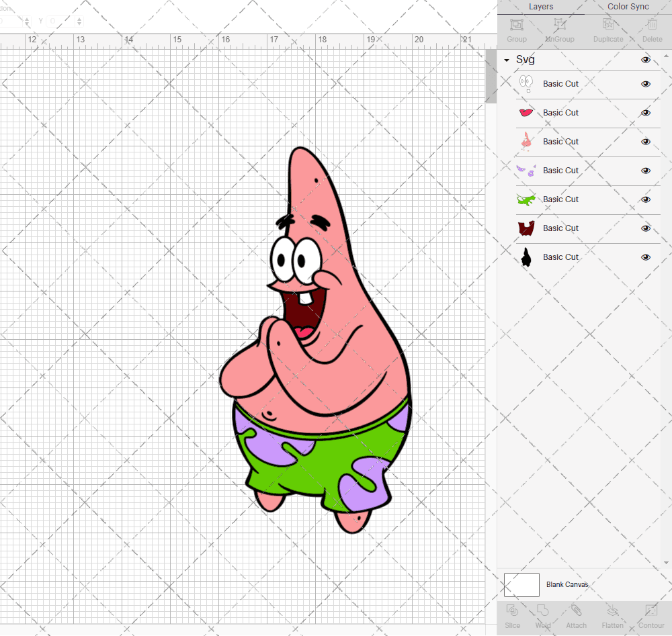Click the layers panel scroll down arrow
This screenshot has width=672, height=636.
665,563
